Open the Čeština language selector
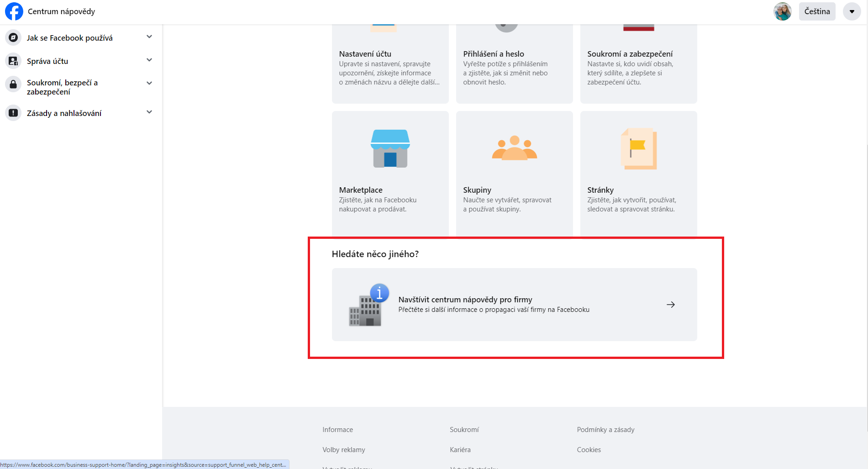The image size is (868, 469). pyautogui.click(x=817, y=11)
